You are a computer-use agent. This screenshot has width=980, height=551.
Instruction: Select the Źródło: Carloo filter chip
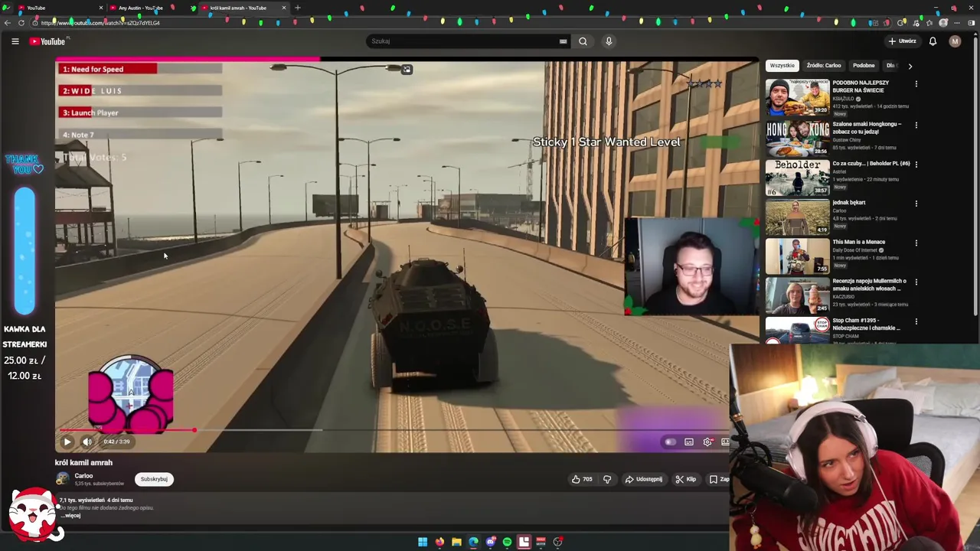click(824, 66)
